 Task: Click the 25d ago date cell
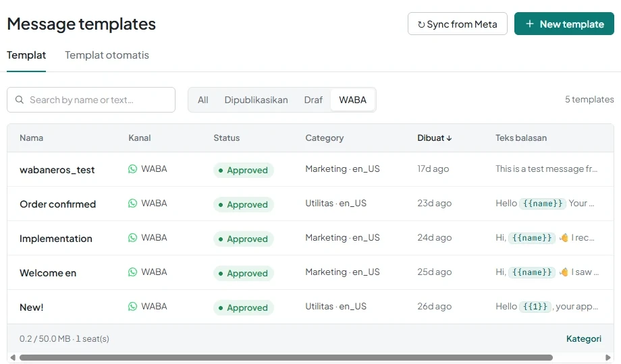tap(434, 272)
